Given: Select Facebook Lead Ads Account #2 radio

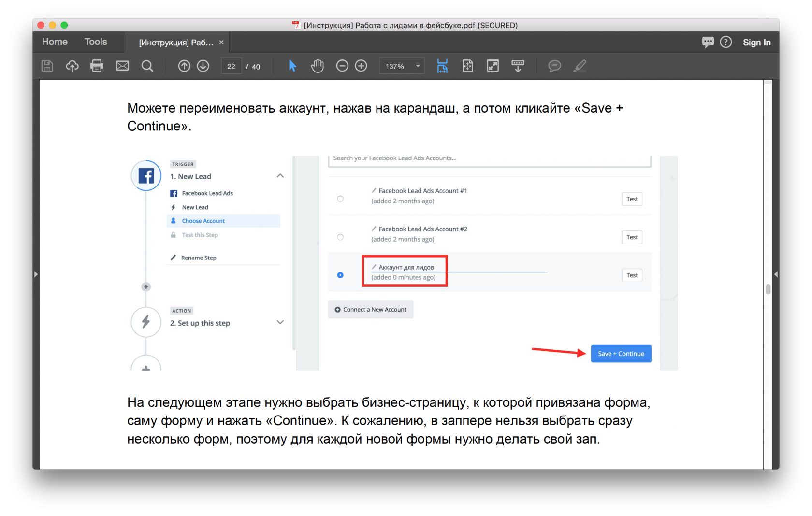Looking at the screenshot, I should 340,237.
